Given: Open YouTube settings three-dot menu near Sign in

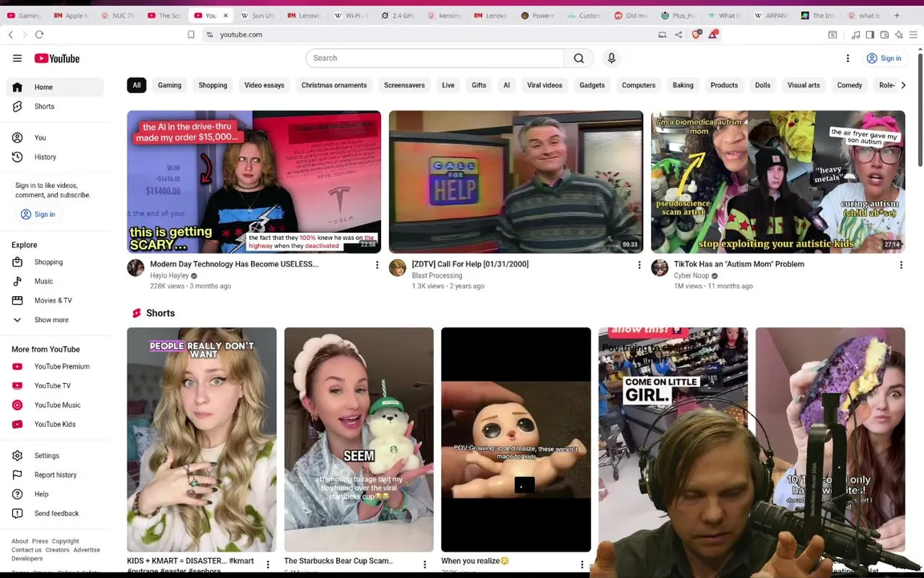Looking at the screenshot, I should [x=847, y=59].
